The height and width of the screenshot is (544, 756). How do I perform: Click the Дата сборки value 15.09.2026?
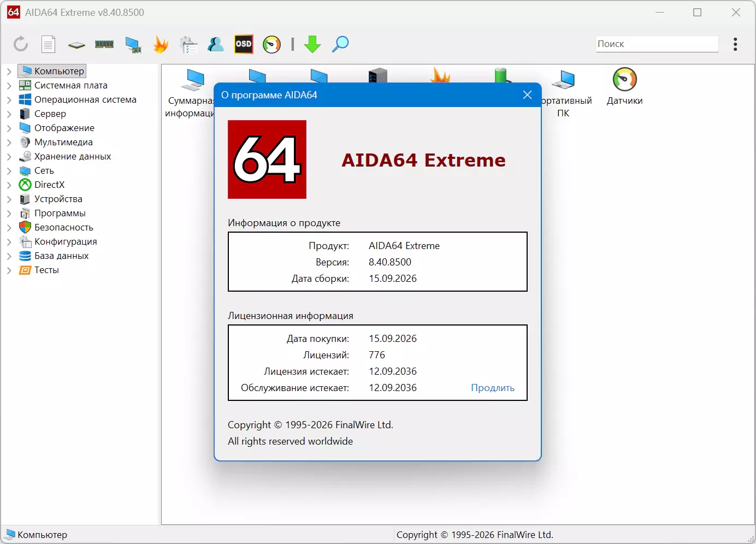tap(393, 279)
